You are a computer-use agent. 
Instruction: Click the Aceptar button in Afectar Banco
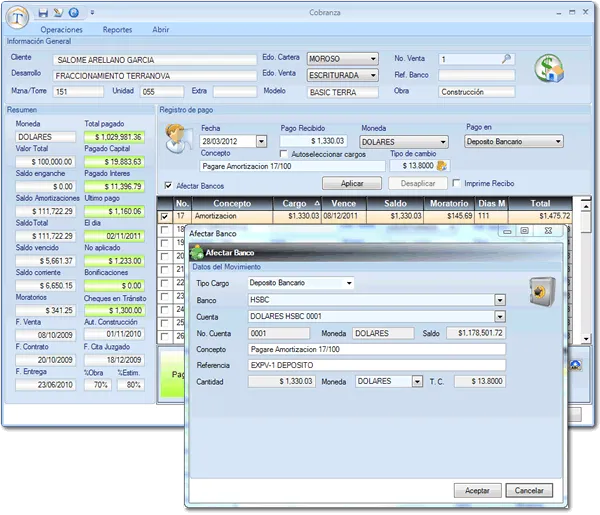pos(477,491)
